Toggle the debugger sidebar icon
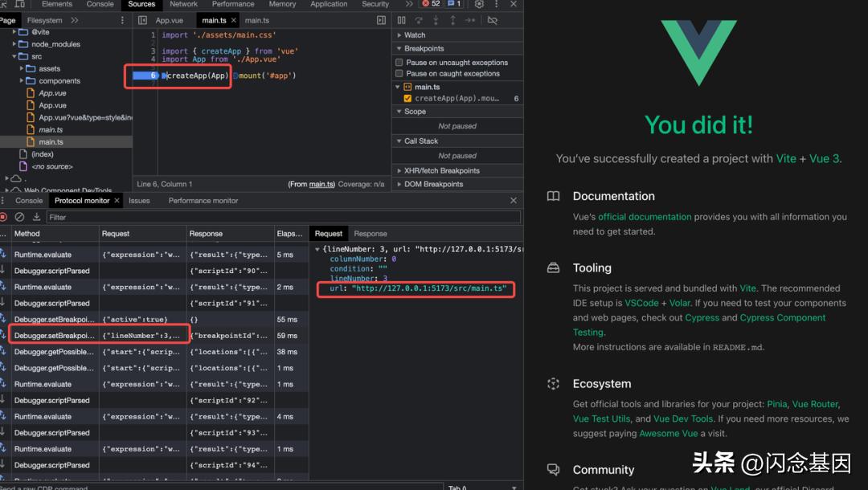Screen dimensions: 868x490 381,20
